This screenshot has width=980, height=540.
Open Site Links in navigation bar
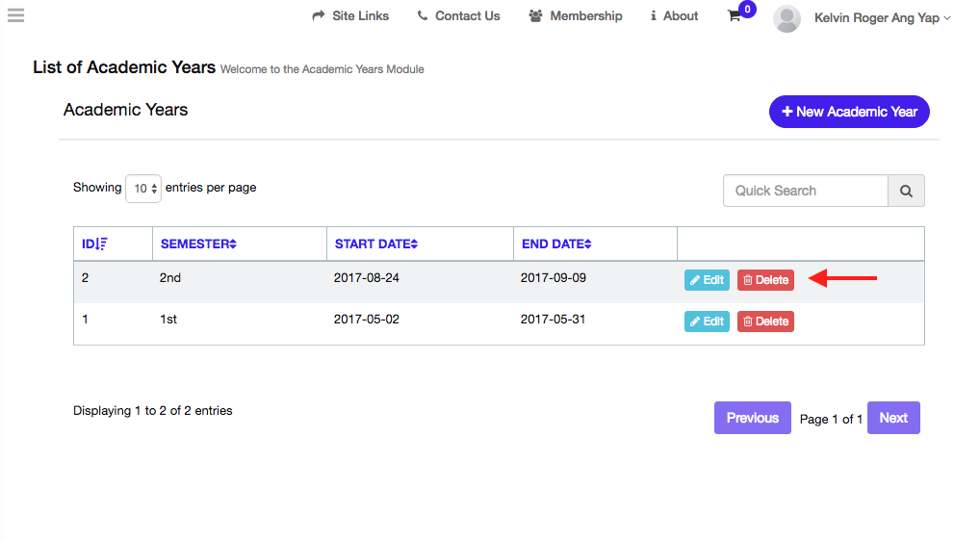[350, 16]
